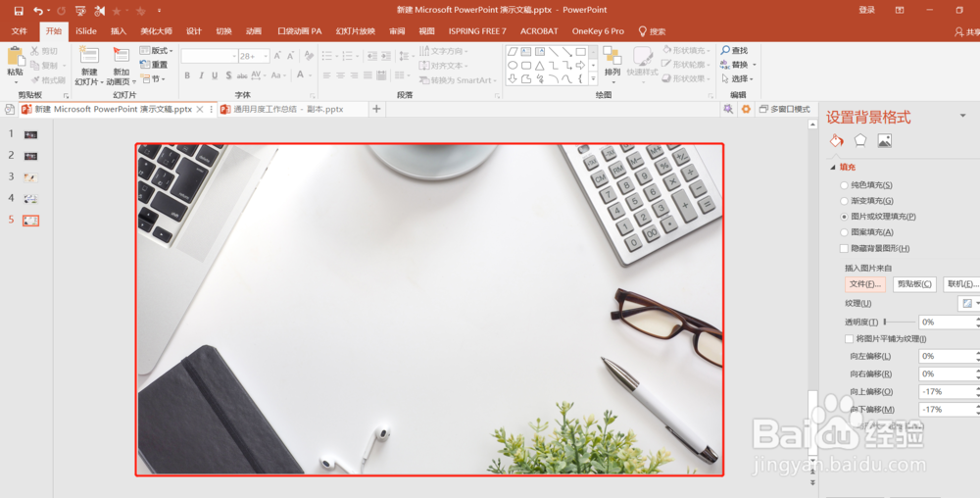Select the triangle shape in shapes gallery

pyautogui.click(x=540, y=65)
